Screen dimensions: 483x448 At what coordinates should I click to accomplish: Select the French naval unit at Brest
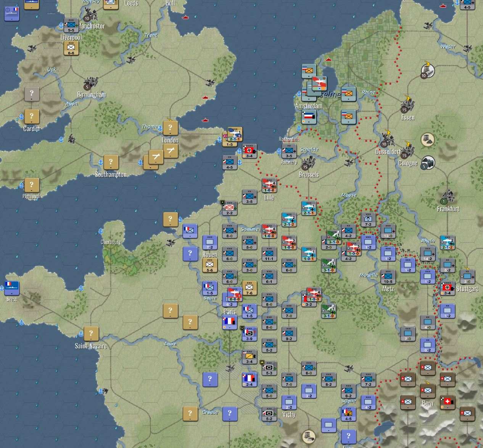click(x=11, y=288)
